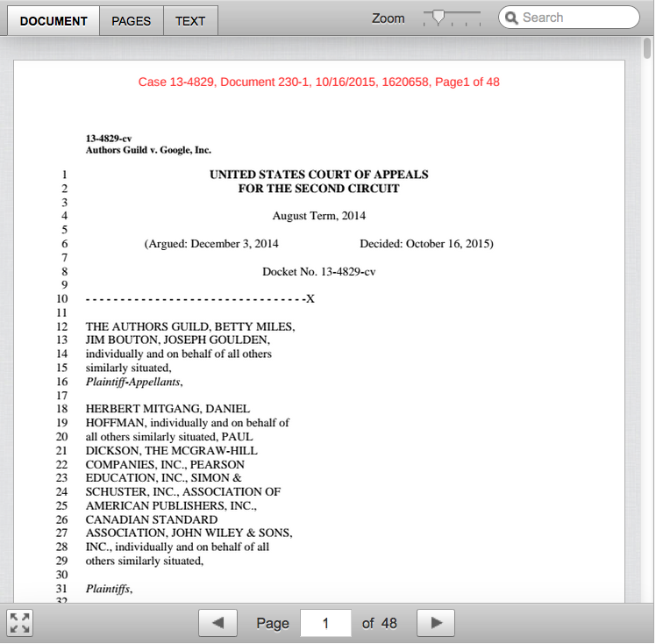Switch to the DOCUMENT tab
The height and width of the screenshot is (644, 656).
[x=53, y=21]
